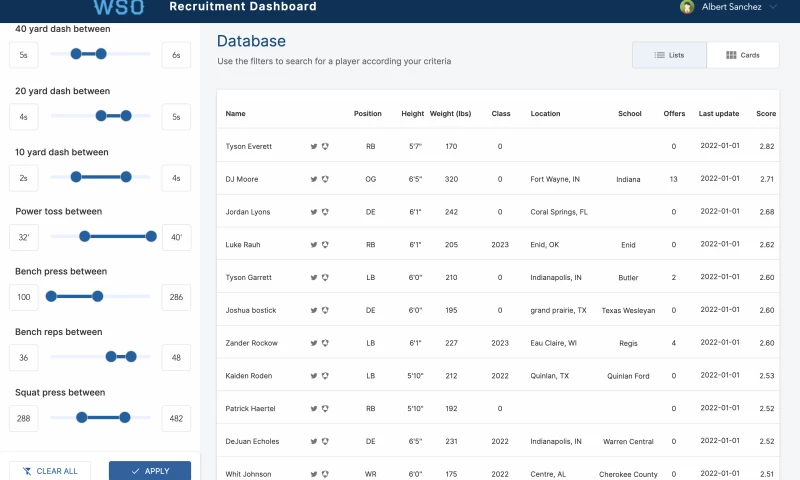Viewport: 800px width, 480px height.
Task: Sort the table by Score column header
Action: point(766,114)
